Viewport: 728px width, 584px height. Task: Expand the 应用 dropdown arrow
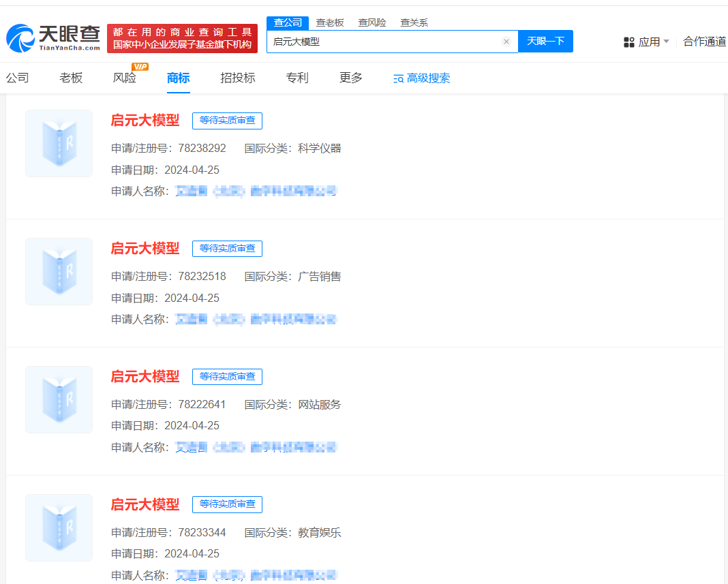pyautogui.click(x=666, y=42)
